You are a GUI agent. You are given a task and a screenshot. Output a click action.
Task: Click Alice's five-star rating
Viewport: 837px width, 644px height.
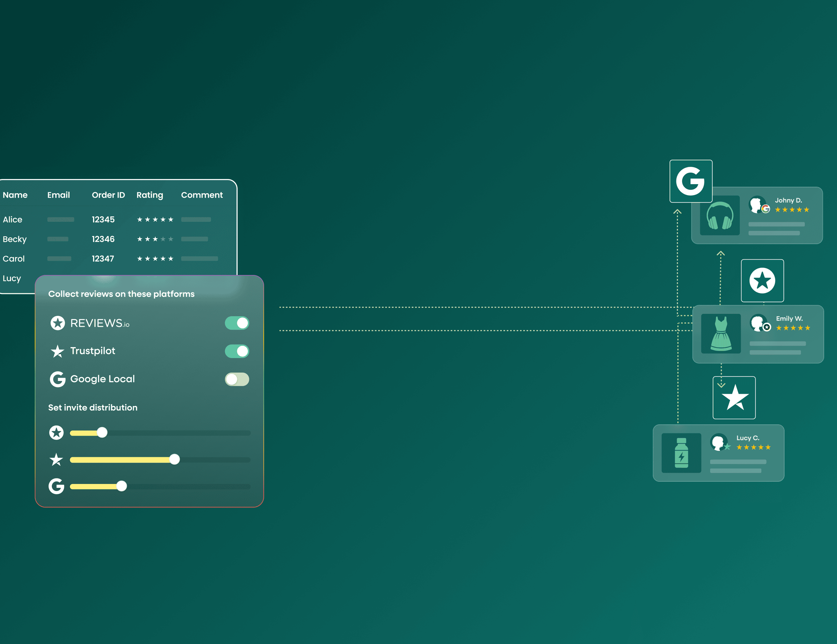(155, 219)
